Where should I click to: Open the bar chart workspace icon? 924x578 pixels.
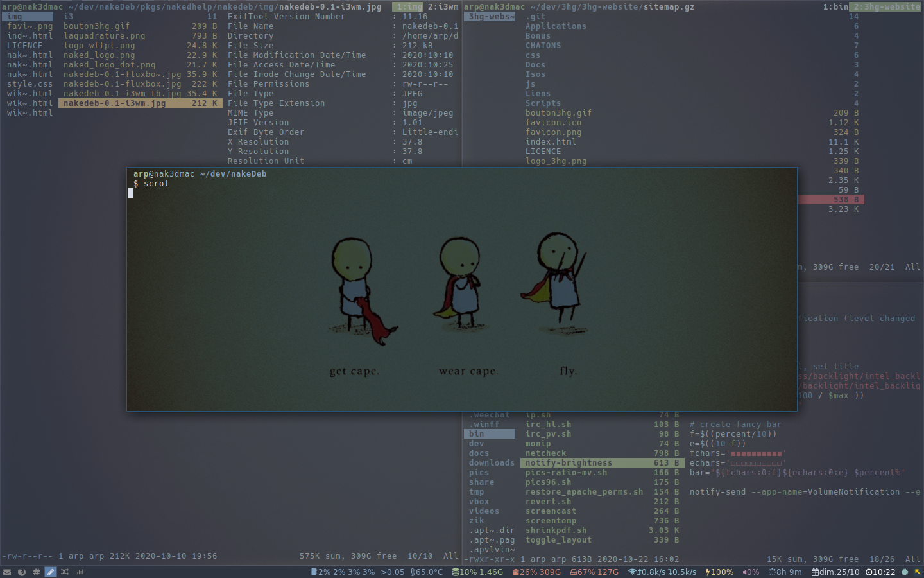80,572
